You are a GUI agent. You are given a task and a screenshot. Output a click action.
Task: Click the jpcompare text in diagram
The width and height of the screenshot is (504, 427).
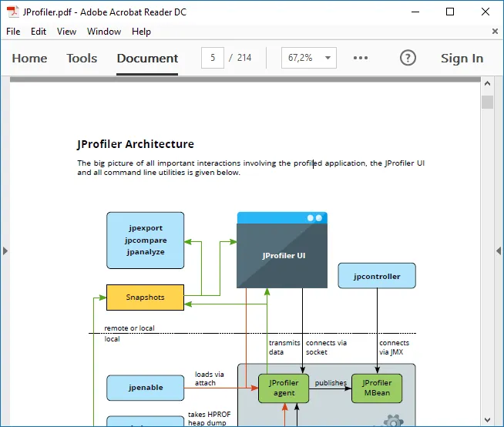click(x=146, y=240)
